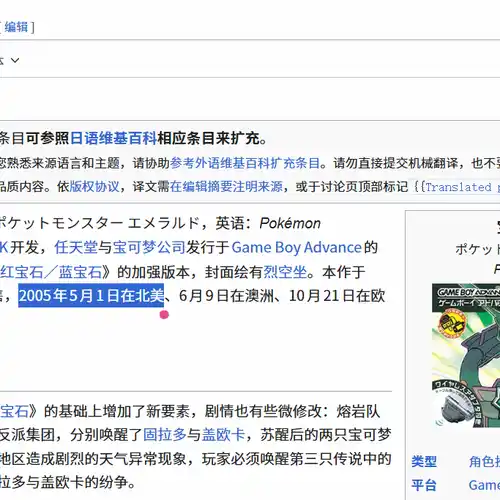
Task: Click the italic Pokémon English title text
Action: 290,223
